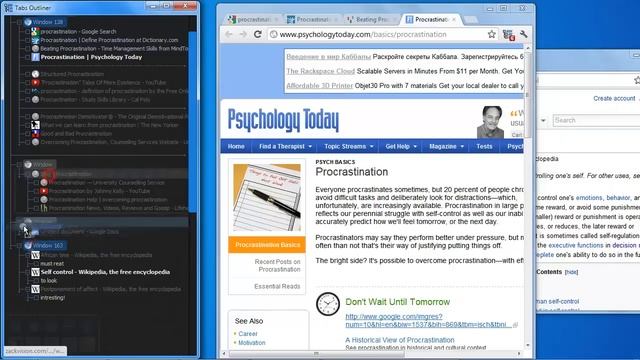Click the YouTube favicon of Johnny Kelly video
640x360 pixels.
coord(44,191)
